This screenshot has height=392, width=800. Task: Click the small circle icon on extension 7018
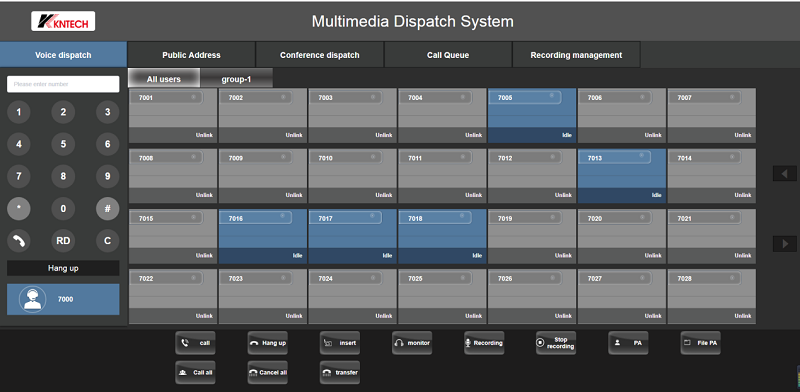(x=462, y=216)
